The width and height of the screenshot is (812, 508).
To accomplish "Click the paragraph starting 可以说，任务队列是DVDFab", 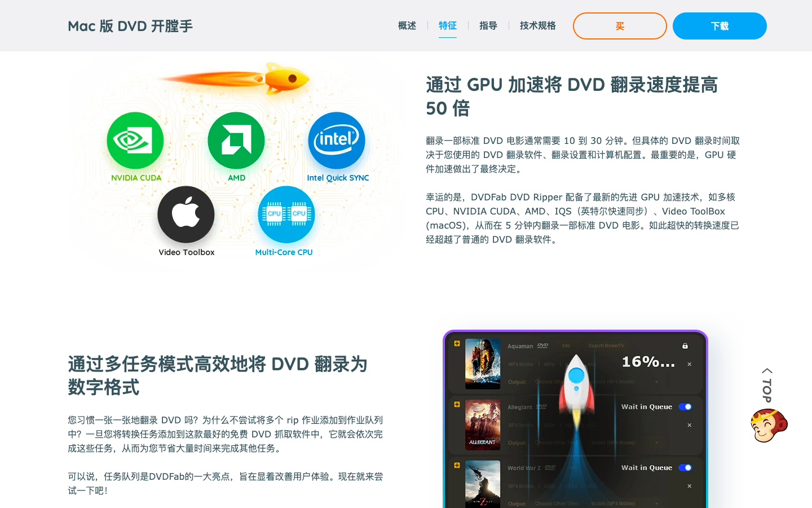I will click(226, 484).
